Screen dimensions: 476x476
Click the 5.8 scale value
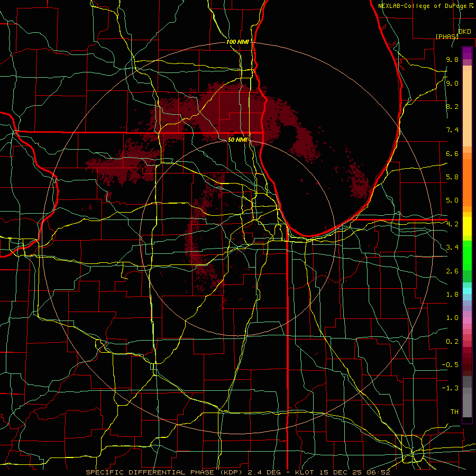(452, 177)
